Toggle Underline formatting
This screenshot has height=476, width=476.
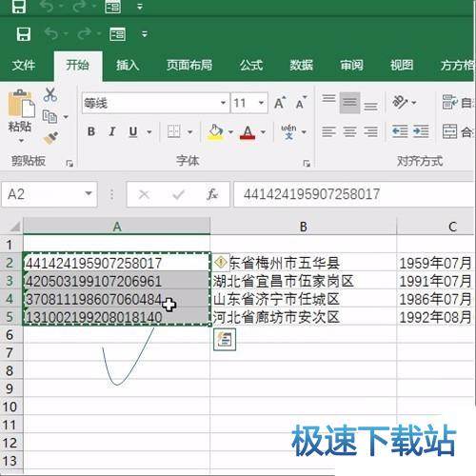pos(133,131)
